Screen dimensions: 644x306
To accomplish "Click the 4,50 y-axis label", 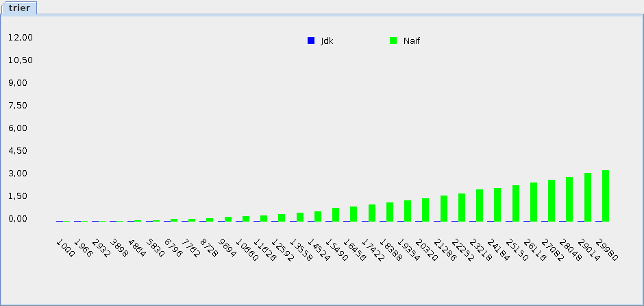I will click(18, 150).
